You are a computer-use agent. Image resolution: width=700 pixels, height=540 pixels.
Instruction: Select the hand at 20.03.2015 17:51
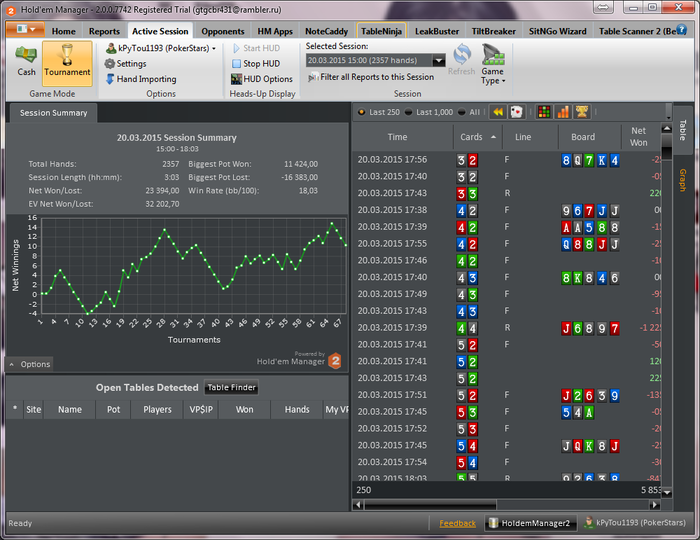[x=507, y=395]
